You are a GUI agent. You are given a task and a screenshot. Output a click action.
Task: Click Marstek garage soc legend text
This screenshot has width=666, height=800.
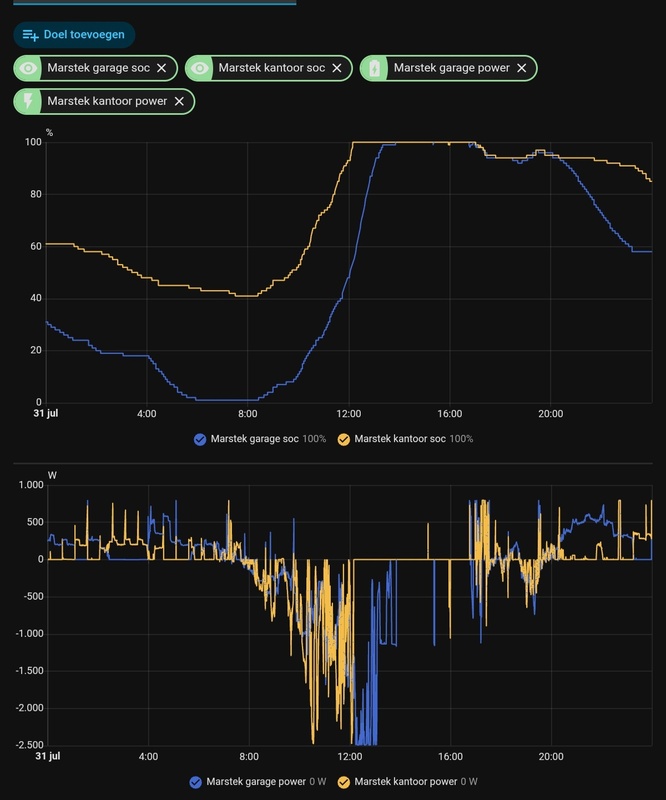click(254, 439)
